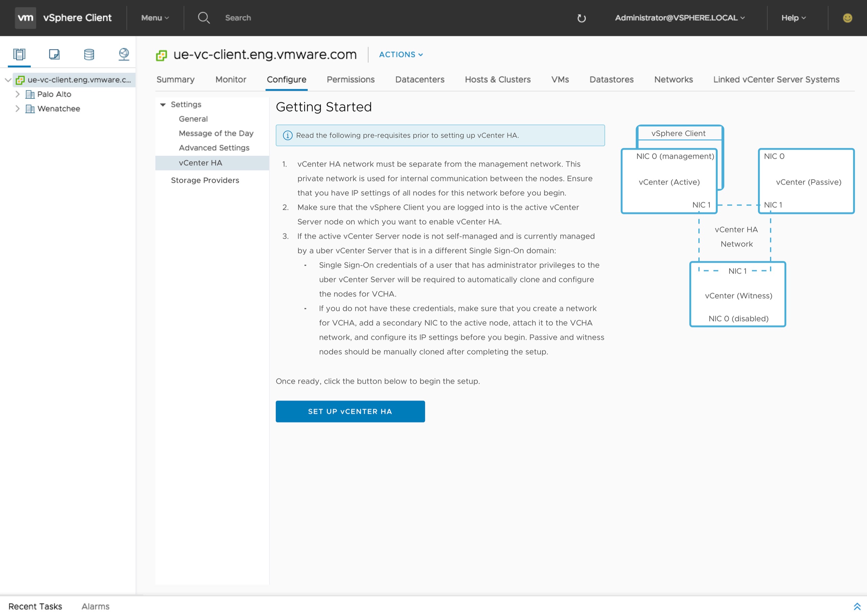Screen dimensions: 867x616
Task: Collapse the Settings section
Action: pos(163,105)
